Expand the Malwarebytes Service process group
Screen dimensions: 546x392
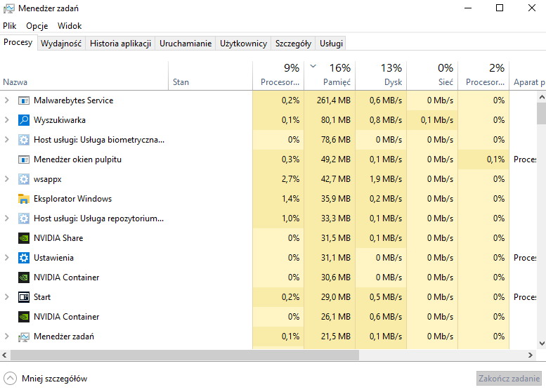tap(7, 100)
